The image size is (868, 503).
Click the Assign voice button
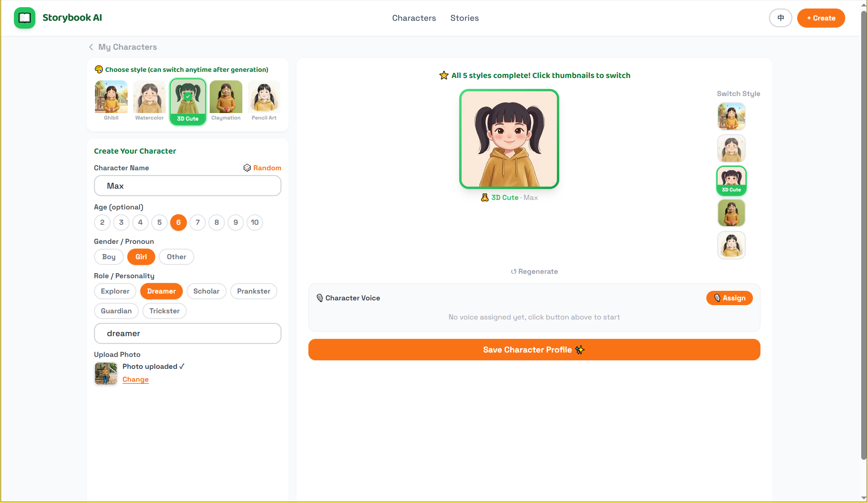(729, 298)
